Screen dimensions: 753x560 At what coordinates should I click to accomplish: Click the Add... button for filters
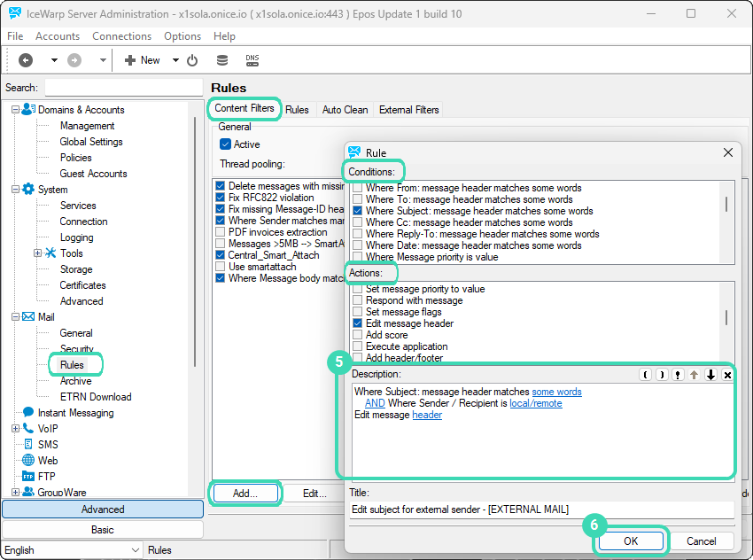click(245, 494)
